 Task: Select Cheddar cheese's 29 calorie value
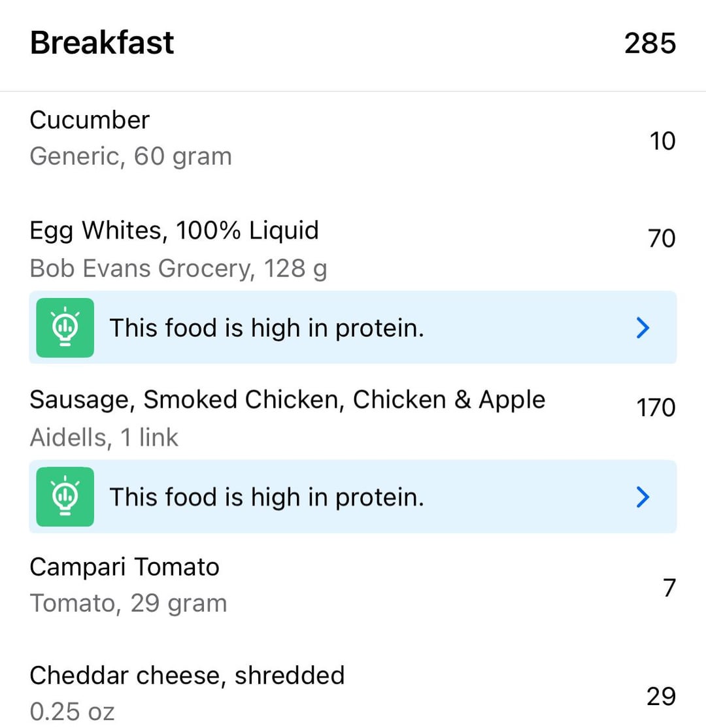pyautogui.click(x=662, y=697)
